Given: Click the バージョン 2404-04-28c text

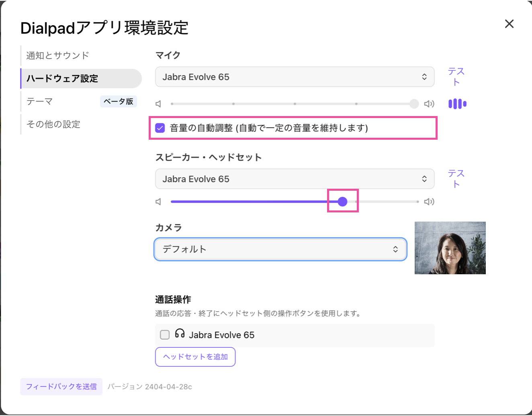Looking at the screenshot, I should click(149, 387).
